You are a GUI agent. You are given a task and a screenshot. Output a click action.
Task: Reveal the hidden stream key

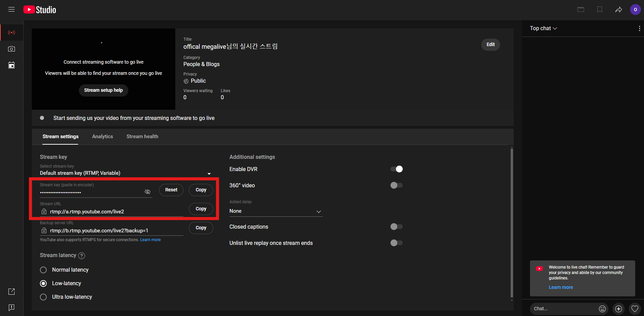pos(148,192)
